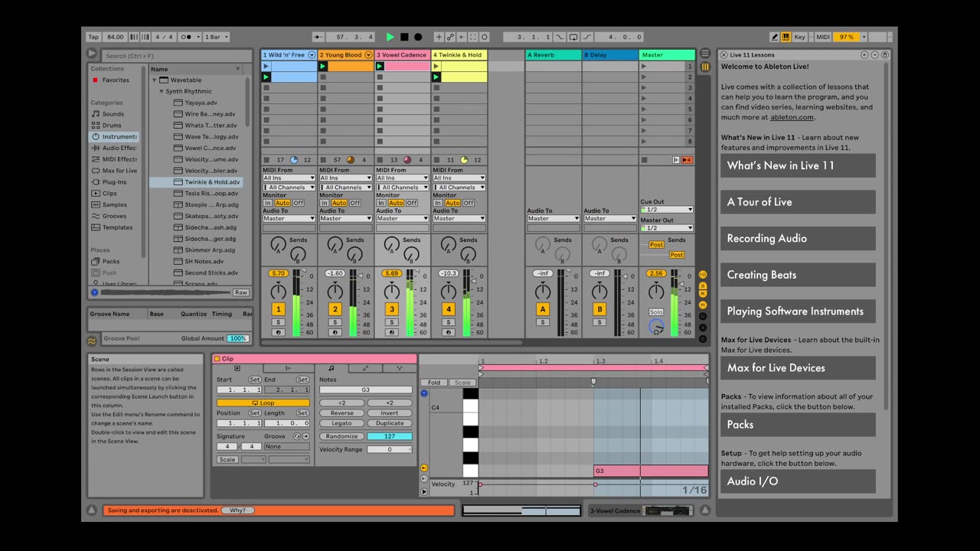Click the Back to Arrangement button
Viewport: 980px width, 551px height.
click(x=687, y=160)
